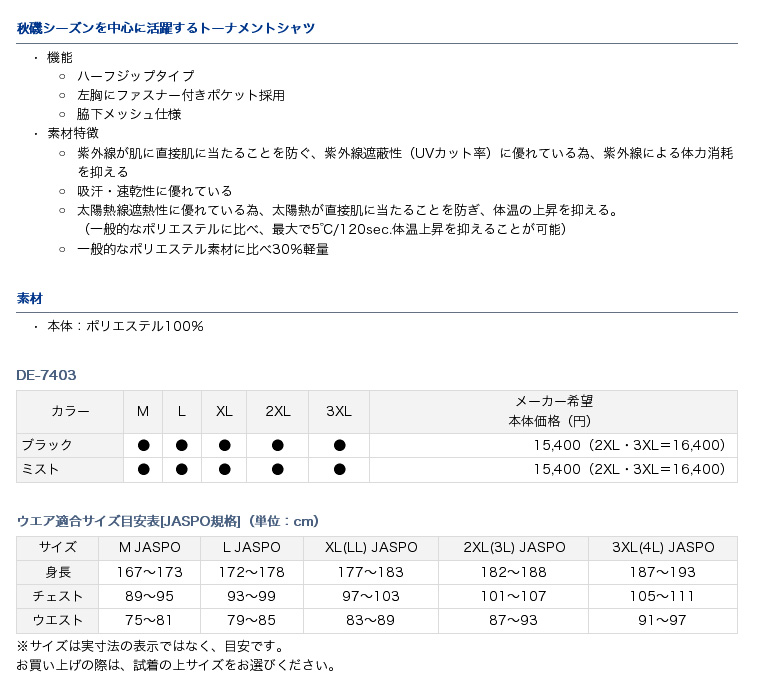Click the heading '秋磯シーズンを中心に活躍するトーナメントシャツ'
Viewport: 760px width, 691px height.
click(166, 28)
